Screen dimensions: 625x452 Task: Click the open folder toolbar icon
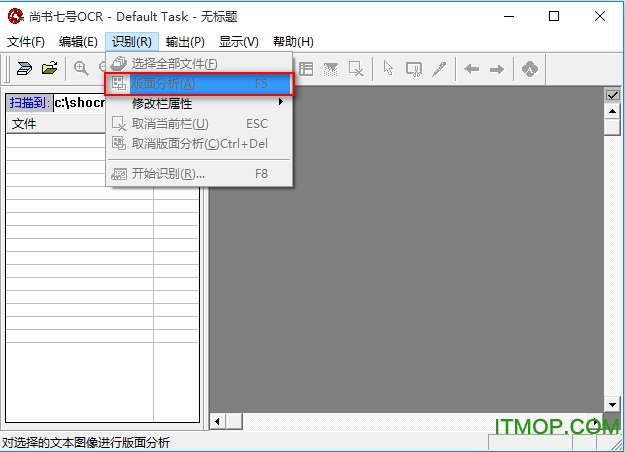point(49,69)
